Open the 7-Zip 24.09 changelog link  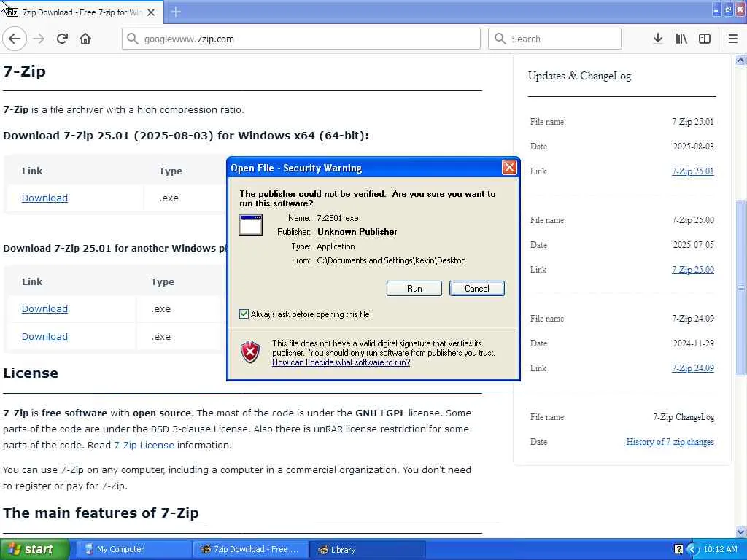693,368
